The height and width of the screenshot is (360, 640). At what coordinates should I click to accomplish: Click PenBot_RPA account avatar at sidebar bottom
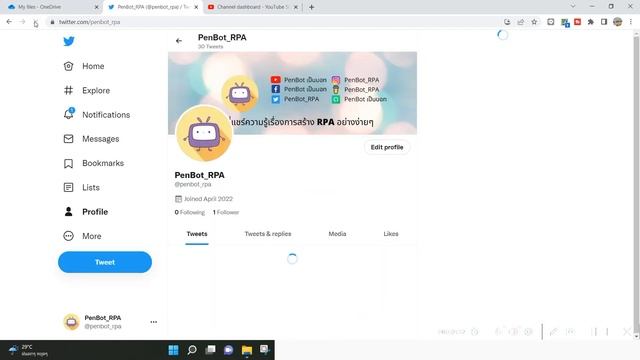click(71, 322)
